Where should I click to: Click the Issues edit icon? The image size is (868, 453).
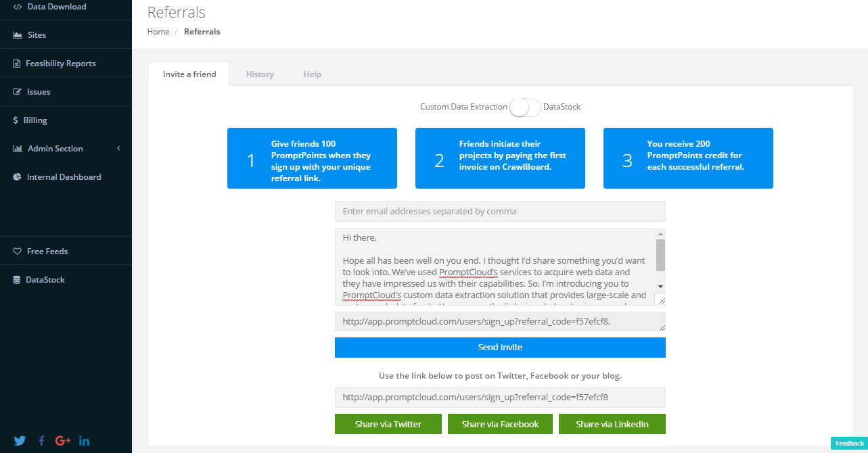pos(18,92)
